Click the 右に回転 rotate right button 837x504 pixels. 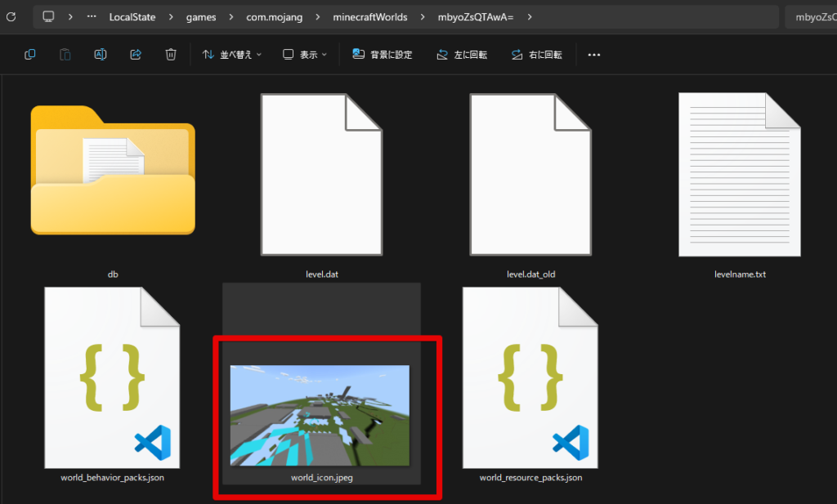[536, 55]
